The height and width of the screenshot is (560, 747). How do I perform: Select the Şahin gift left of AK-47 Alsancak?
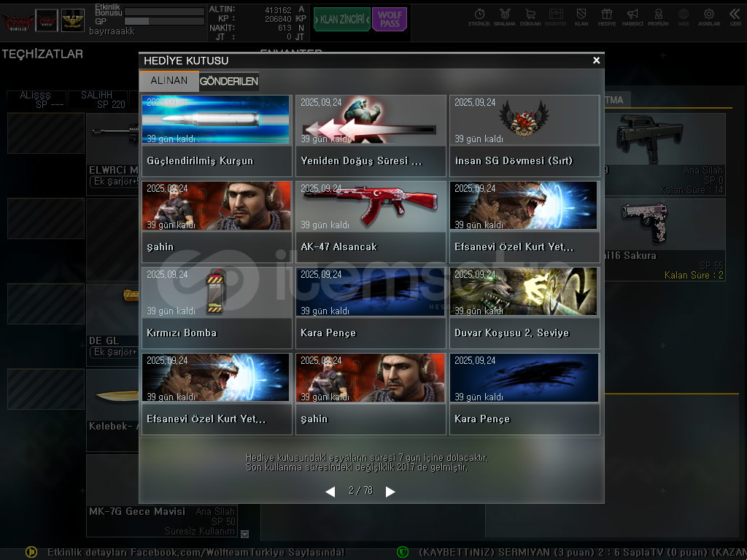click(217, 222)
